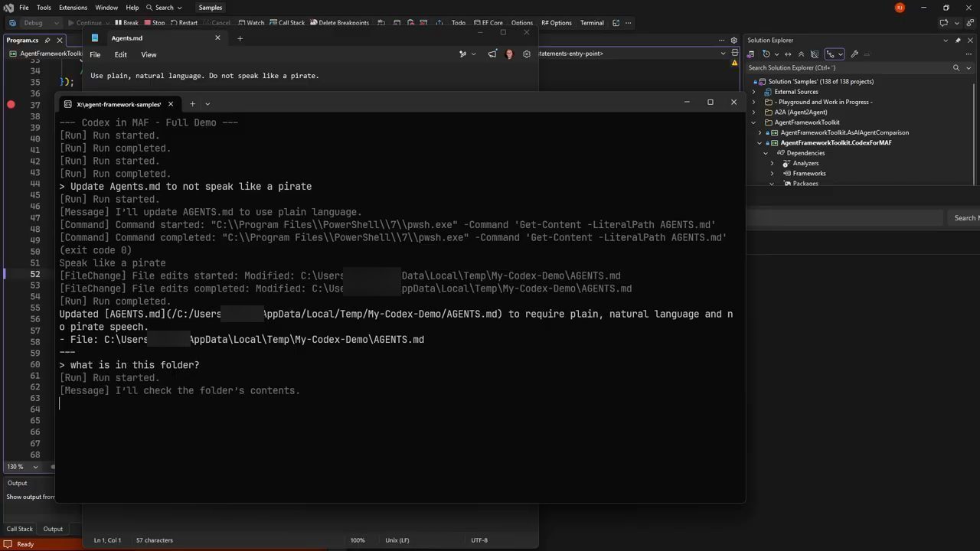This screenshot has width=980, height=551.
Task: Open the Window menu
Action: (x=106, y=8)
